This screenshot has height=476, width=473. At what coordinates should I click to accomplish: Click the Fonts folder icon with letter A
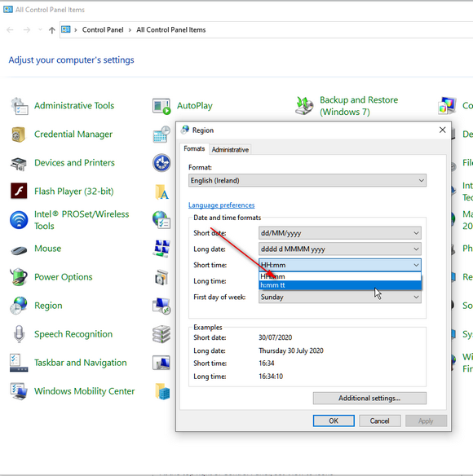(162, 192)
